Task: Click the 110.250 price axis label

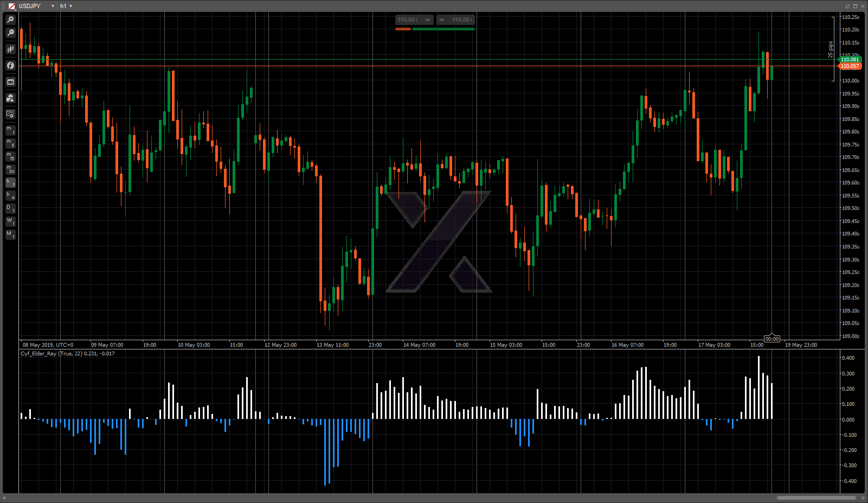Action: (850, 17)
